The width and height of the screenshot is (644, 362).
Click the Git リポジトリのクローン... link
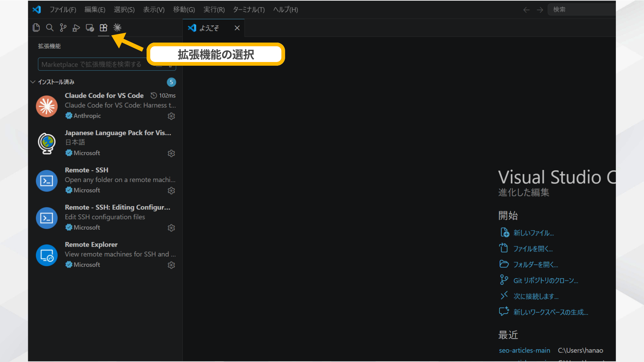pos(546,281)
